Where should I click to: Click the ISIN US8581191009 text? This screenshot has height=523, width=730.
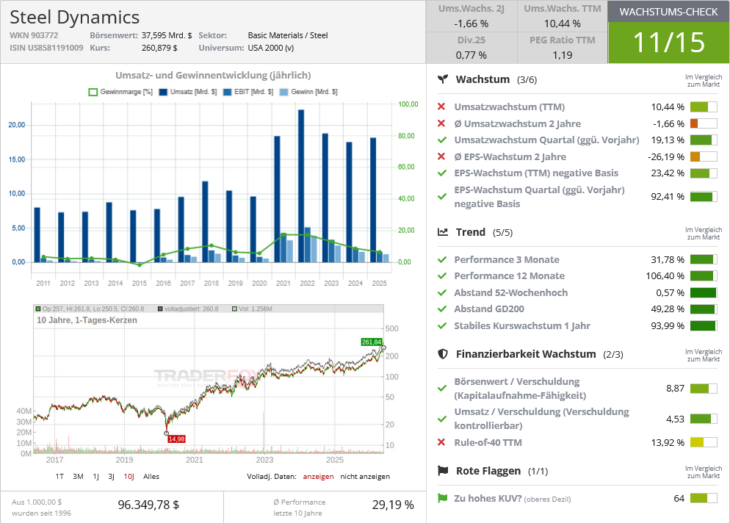point(46,48)
